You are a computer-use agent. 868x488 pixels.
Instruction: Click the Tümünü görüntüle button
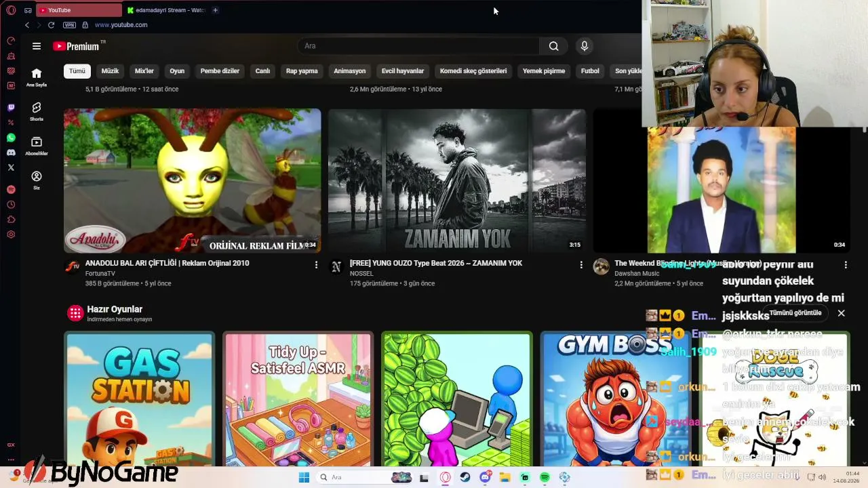(x=795, y=313)
